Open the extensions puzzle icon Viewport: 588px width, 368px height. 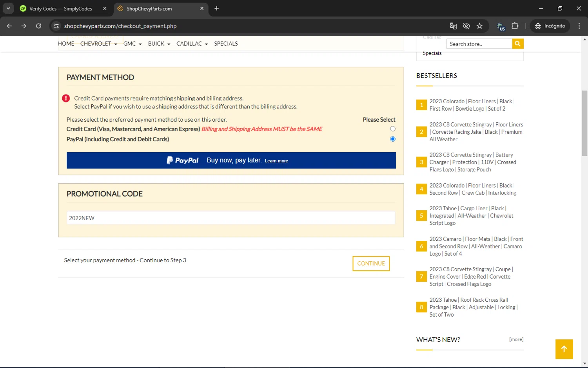click(515, 26)
